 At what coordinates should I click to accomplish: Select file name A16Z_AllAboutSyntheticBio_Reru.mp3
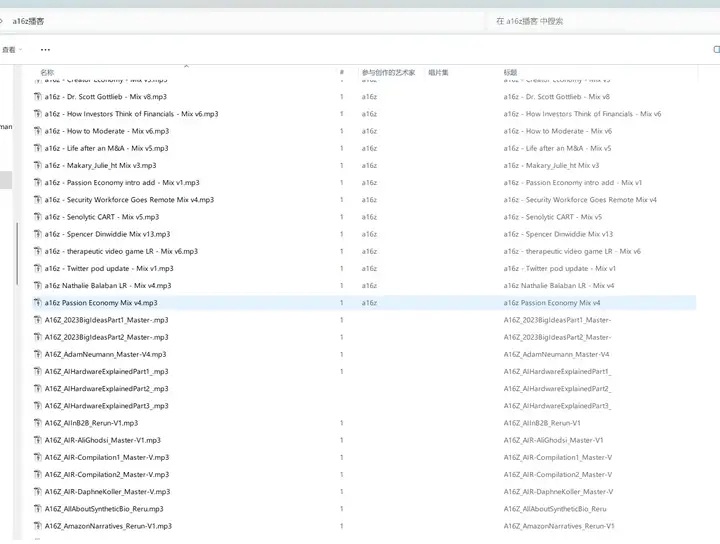(x=104, y=509)
